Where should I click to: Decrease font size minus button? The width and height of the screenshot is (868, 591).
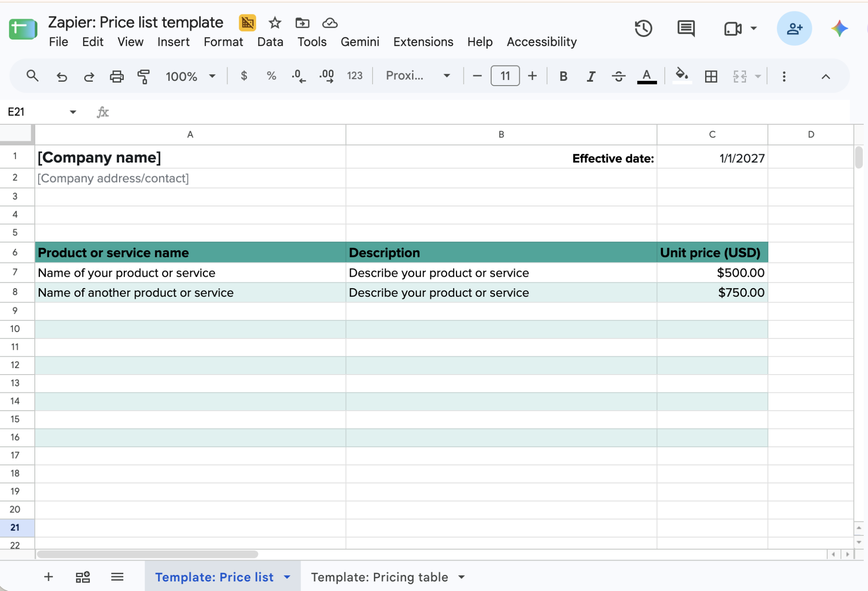tap(477, 76)
